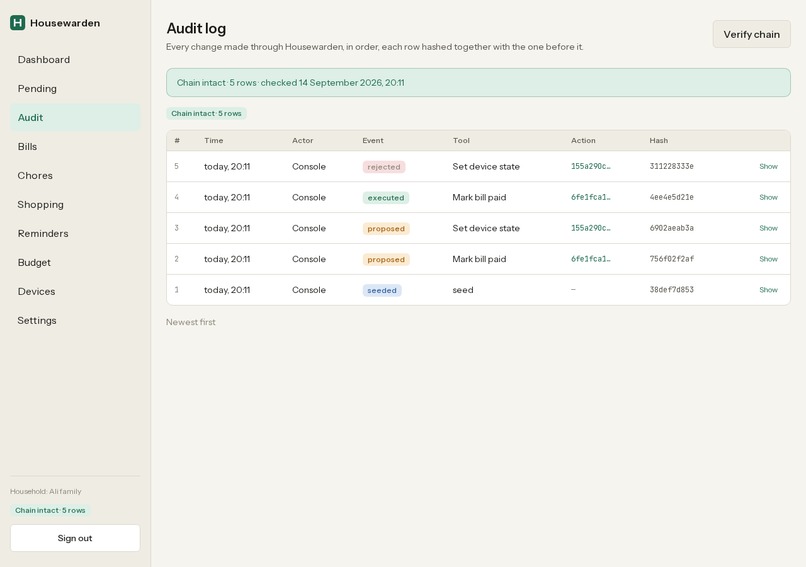
Task: Go to Pending in the sidebar
Action: pyautogui.click(x=75, y=88)
